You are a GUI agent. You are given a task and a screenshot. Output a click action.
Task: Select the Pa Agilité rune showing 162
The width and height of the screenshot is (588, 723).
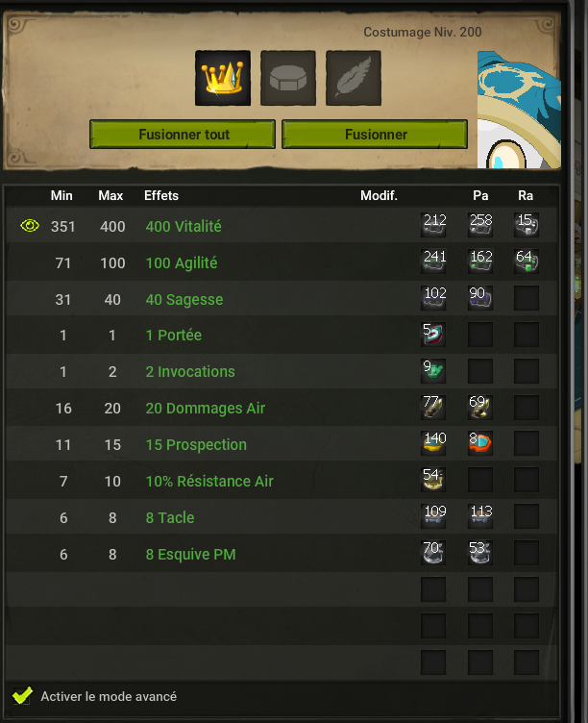480,261
